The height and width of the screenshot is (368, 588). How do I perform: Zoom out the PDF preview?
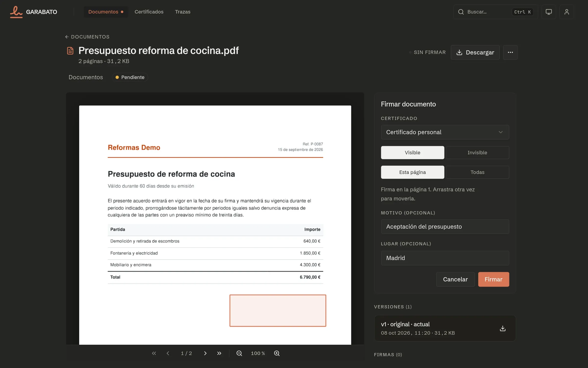click(239, 353)
